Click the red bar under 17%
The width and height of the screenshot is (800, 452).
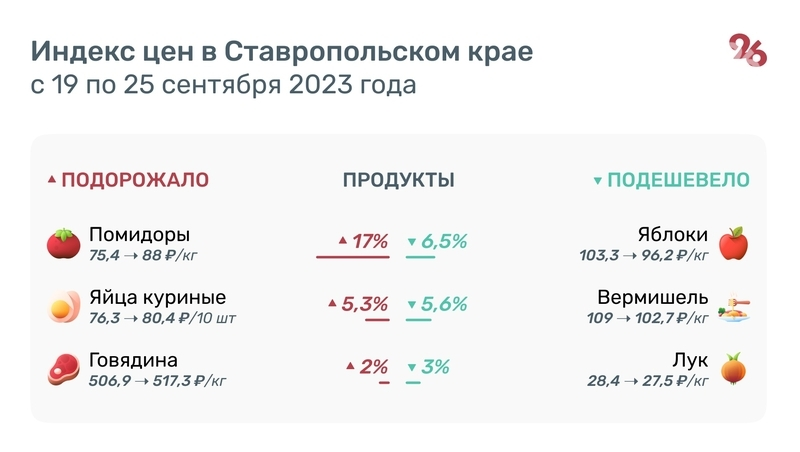352,257
